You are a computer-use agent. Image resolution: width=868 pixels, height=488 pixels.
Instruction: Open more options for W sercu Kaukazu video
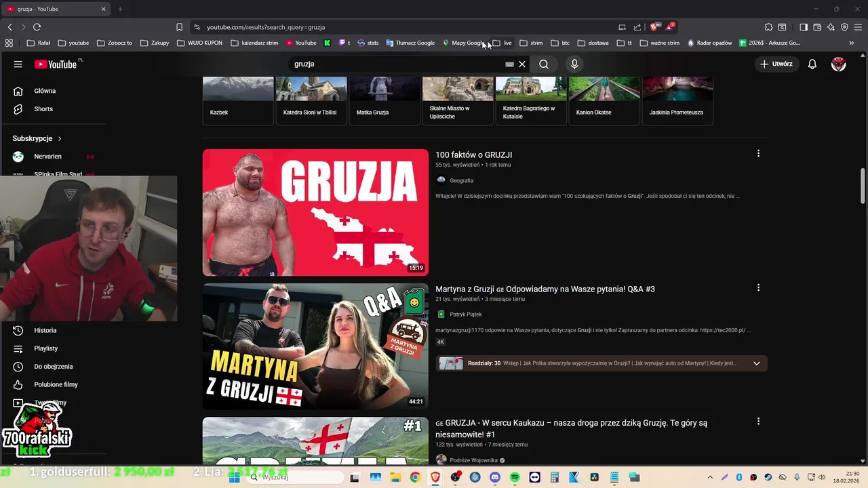pos(758,422)
